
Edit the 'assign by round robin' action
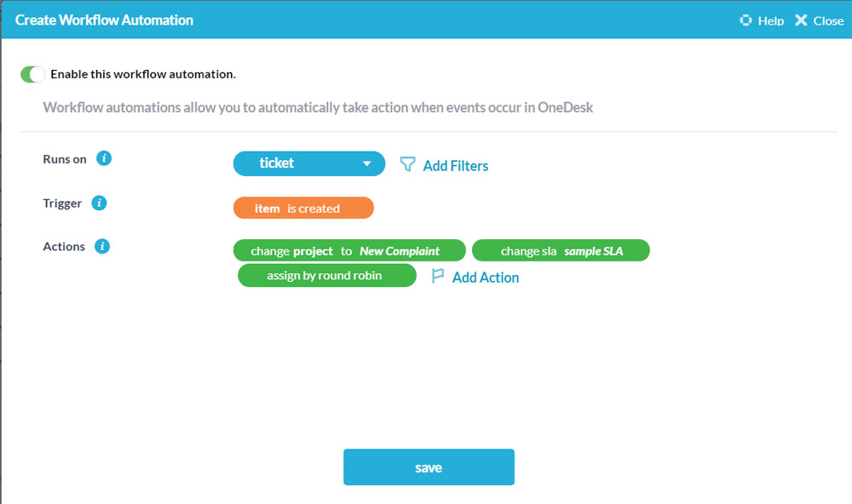click(x=326, y=276)
